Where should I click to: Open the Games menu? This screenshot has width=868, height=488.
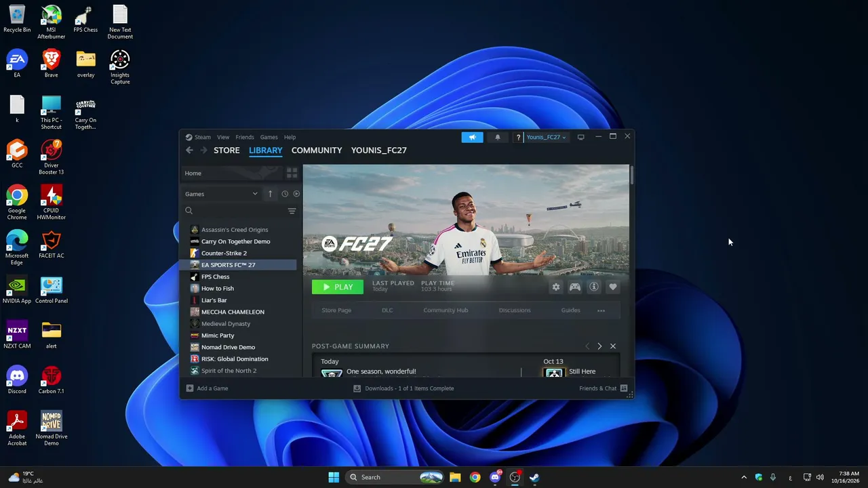(269, 137)
